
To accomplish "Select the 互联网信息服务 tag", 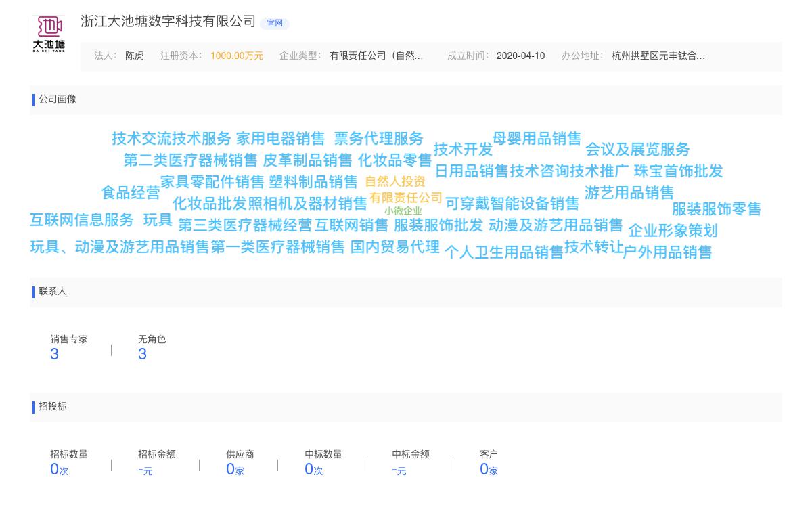I will coord(82,220).
